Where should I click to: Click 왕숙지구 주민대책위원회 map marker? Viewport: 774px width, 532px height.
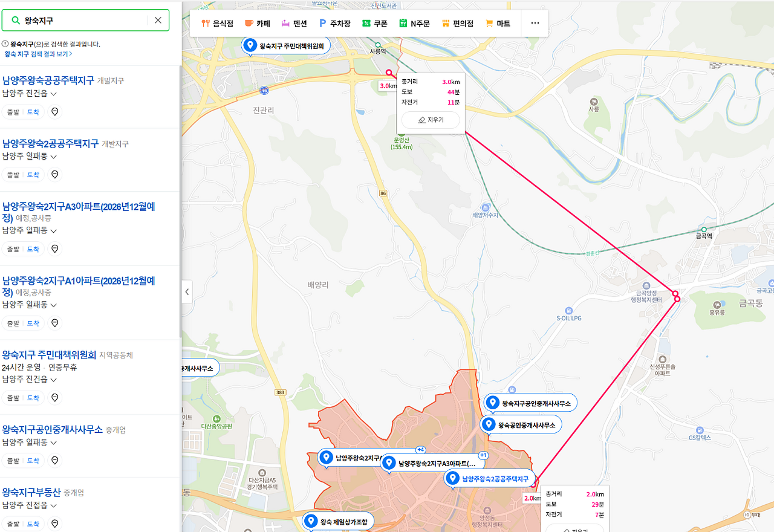[285, 45]
